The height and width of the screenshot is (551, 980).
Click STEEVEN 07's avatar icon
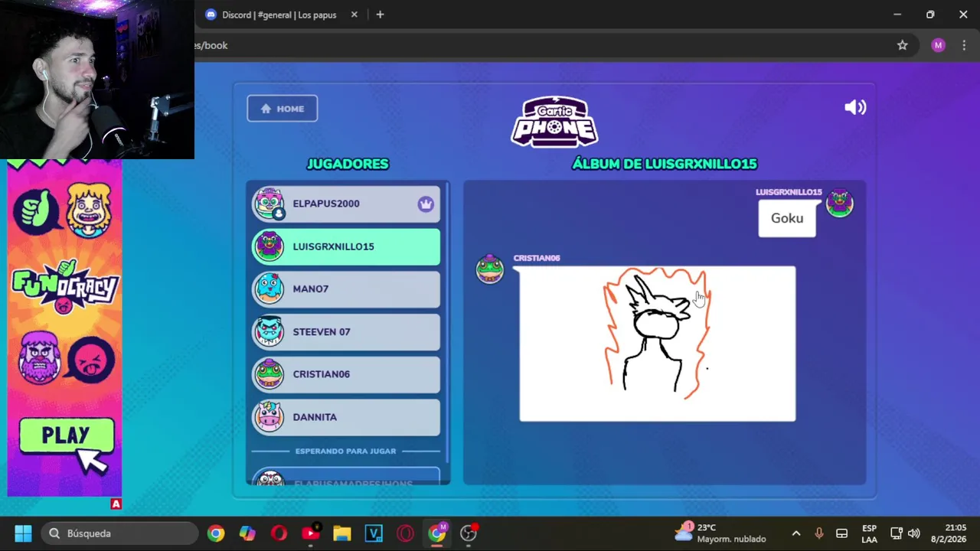(269, 331)
